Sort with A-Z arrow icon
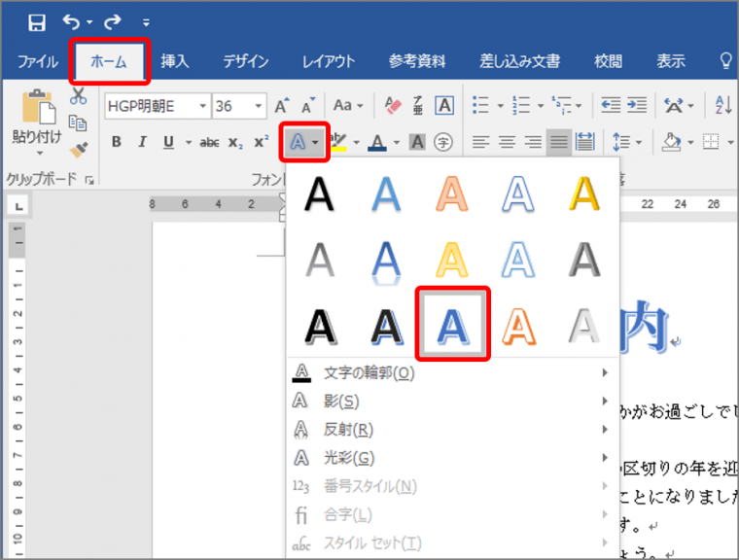The height and width of the screenshot is (560, 739). 723,105
